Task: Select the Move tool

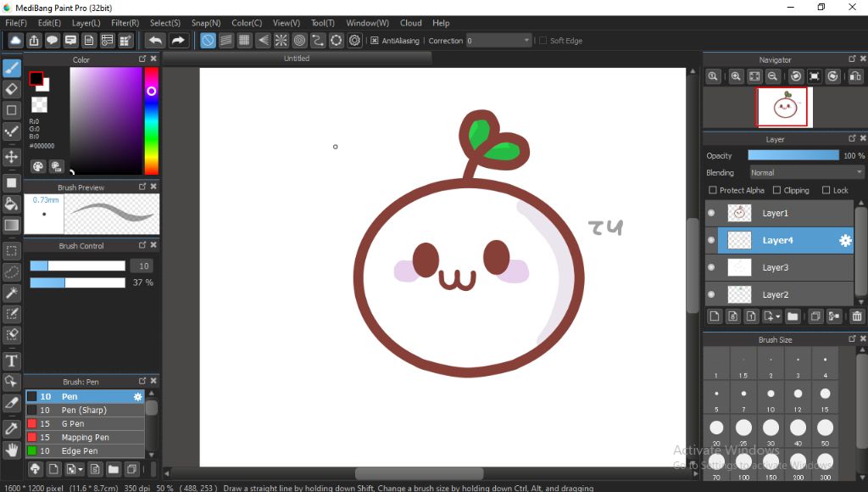Action: coord(12,157)
